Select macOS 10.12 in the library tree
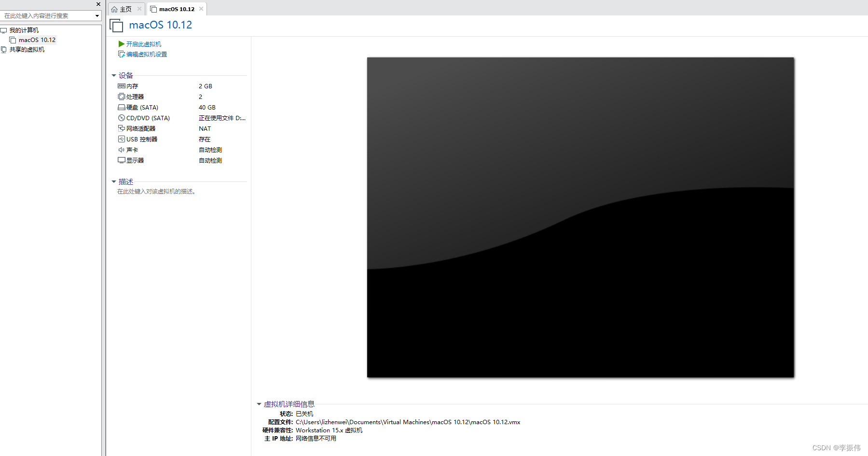 (37, 40)
